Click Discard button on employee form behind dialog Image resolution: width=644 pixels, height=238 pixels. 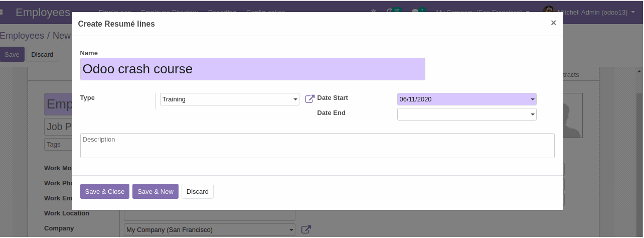click(42, 54)
